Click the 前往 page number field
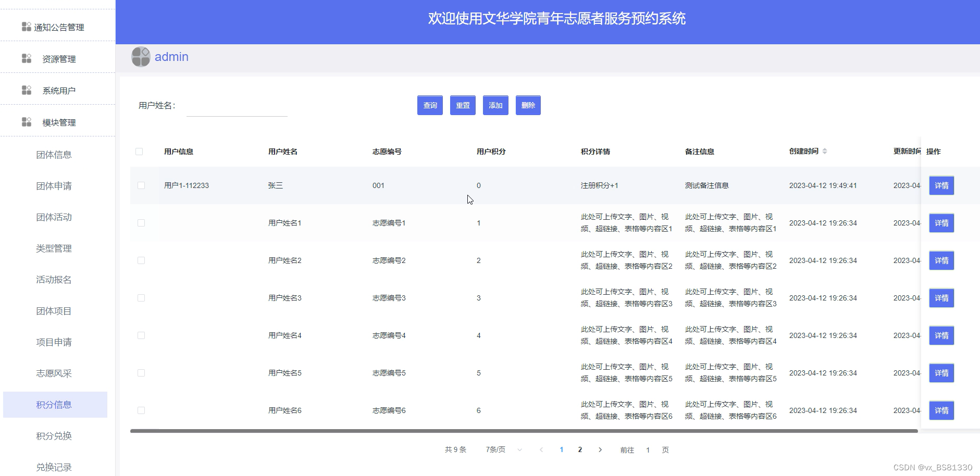This screenshot has width=980, height=476. tap(648, 449)
